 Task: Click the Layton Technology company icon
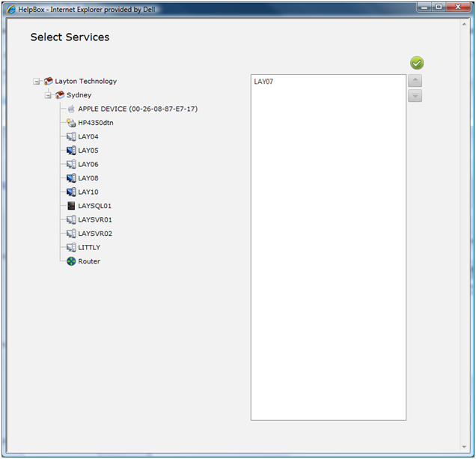tap(48, 81)
